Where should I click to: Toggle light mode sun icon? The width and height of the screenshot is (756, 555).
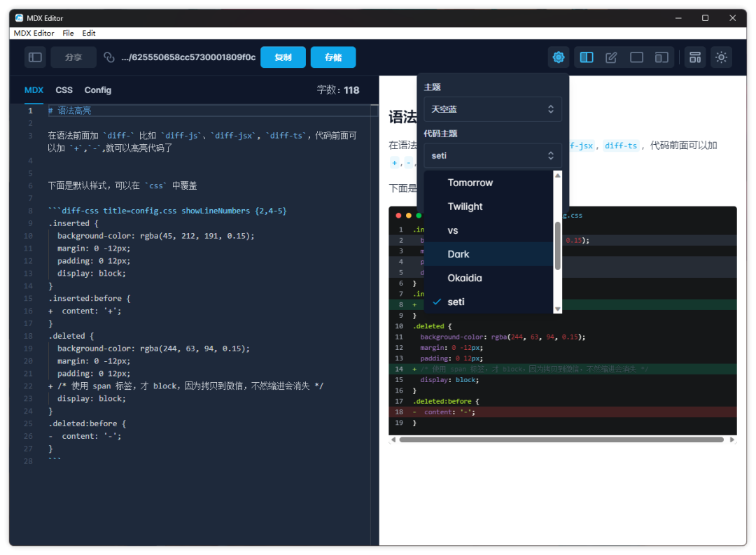tap(721, 57)
